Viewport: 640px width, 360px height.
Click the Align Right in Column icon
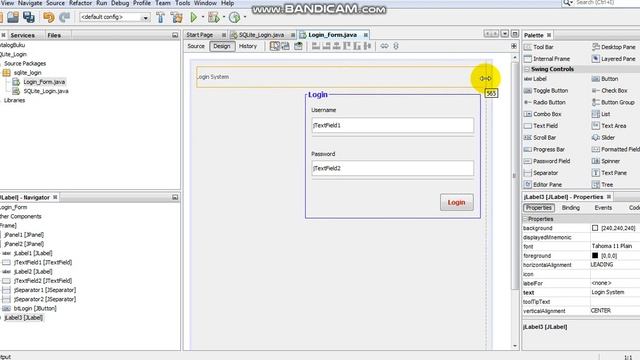pos(326,46)
